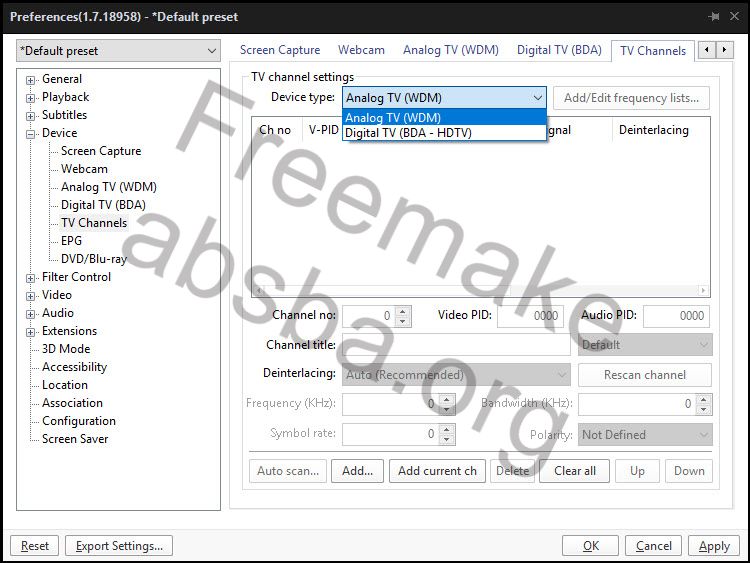Click the Add... channel button
Image resolution: width=750 pixels, height=563 pixels.
[x=357, y=471]
